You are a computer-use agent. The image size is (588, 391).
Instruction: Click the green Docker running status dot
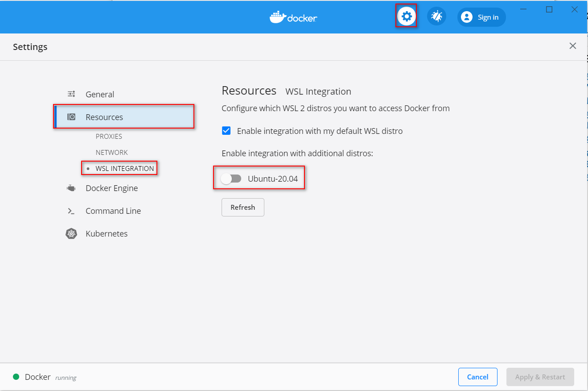[x=16, y=377]
